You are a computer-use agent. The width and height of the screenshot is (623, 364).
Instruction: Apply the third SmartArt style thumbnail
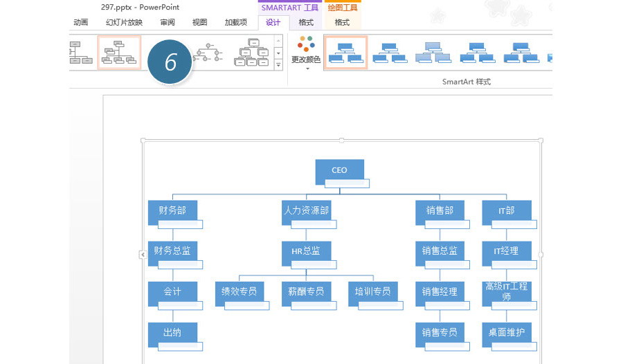[x=433, y=53]
